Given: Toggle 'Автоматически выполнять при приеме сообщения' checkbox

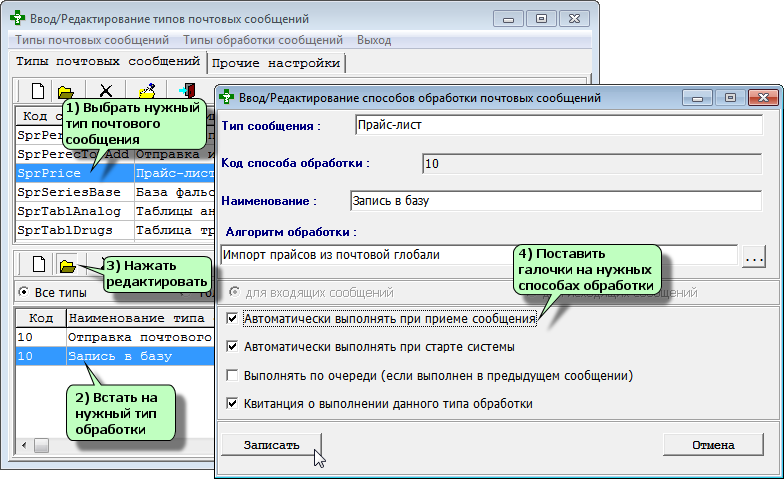Looking at the screenshot, I should pyautogui.click(x=233, y=319).
